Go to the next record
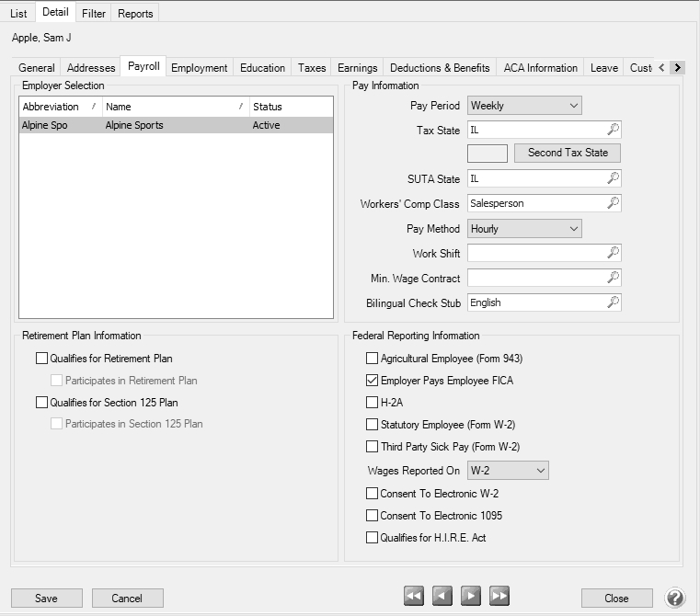This screenshot has width=700, height=616. tap(471, 597)
